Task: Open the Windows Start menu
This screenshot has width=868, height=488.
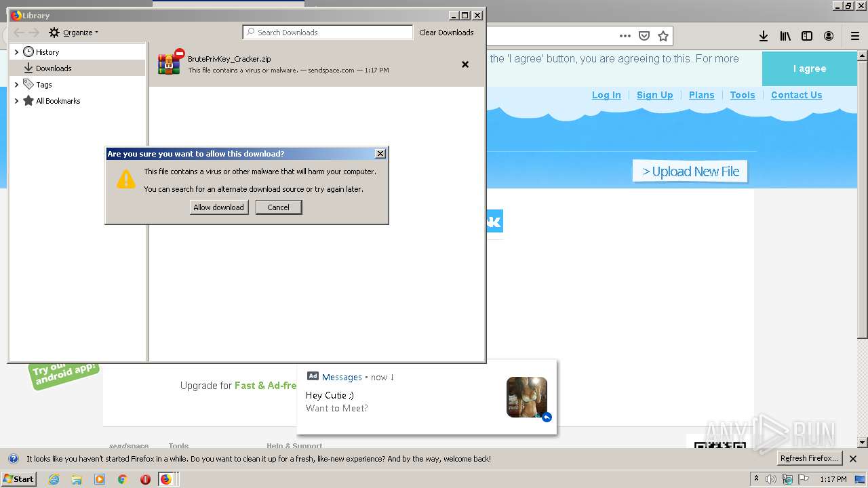Action: point(18,479)
